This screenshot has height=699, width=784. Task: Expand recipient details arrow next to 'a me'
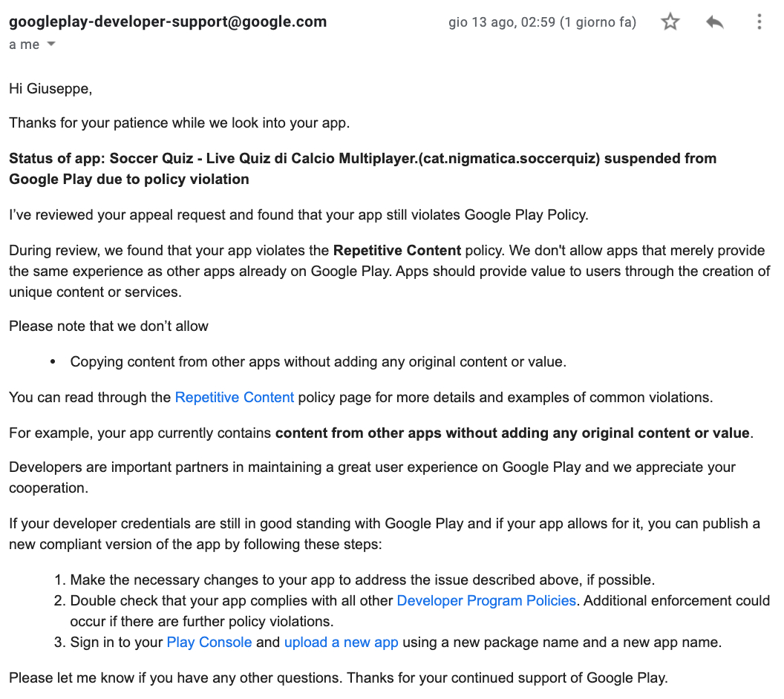click(x=51, y=44)
